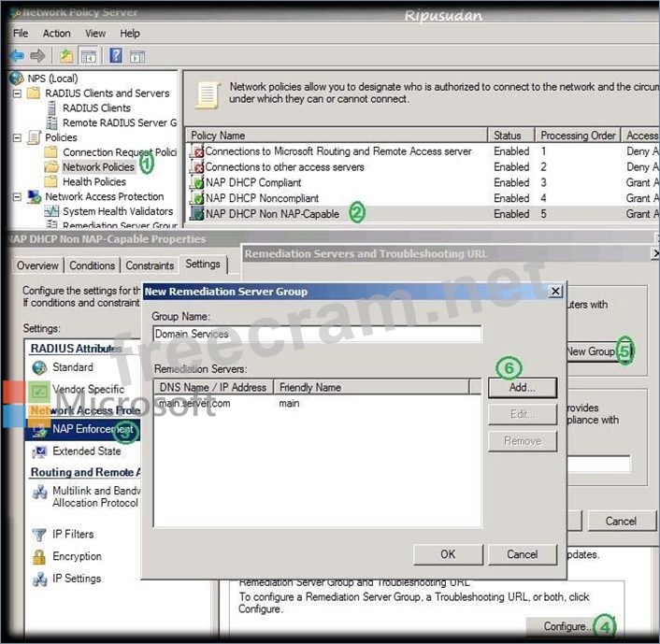Click the Up One Level folder icon
Viewport: 660px width, 644px height.
pyautogui.click(x=66, y=55)
